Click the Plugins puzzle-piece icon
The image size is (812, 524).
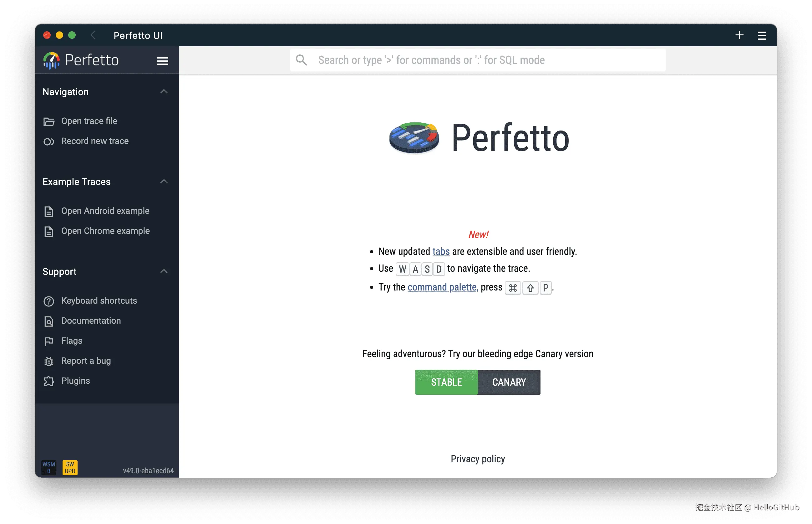coord(48,381)
